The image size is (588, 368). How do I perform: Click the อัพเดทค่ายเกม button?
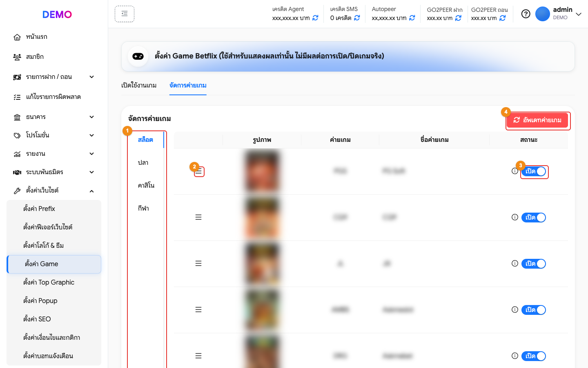tap(538, 120)
